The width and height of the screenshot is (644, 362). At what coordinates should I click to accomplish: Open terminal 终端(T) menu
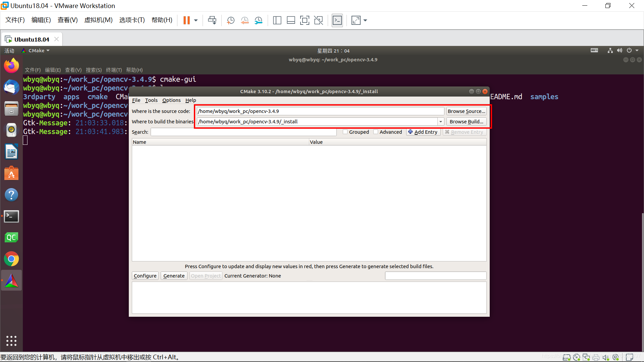coord(114,70)
